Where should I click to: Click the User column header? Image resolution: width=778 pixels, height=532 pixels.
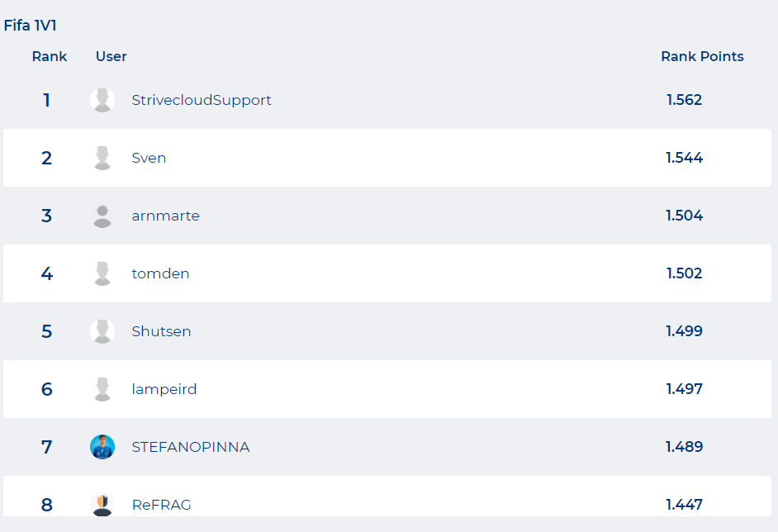tap(111, 56)
